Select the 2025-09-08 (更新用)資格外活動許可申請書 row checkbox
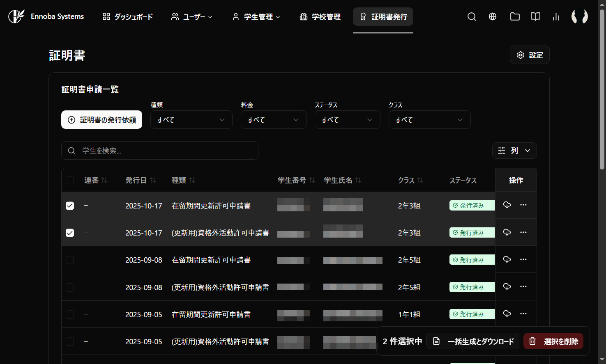 coord(70,287)
